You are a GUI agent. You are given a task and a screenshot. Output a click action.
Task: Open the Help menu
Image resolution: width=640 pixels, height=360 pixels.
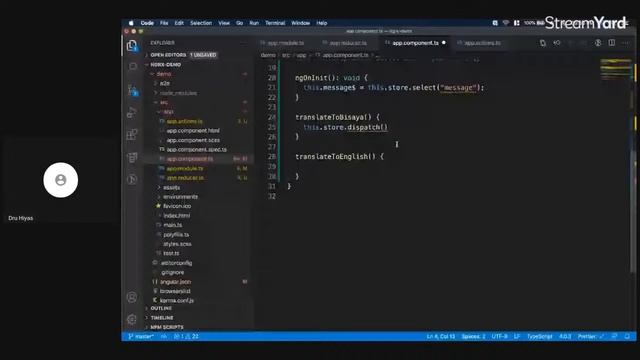pos(322,23)
